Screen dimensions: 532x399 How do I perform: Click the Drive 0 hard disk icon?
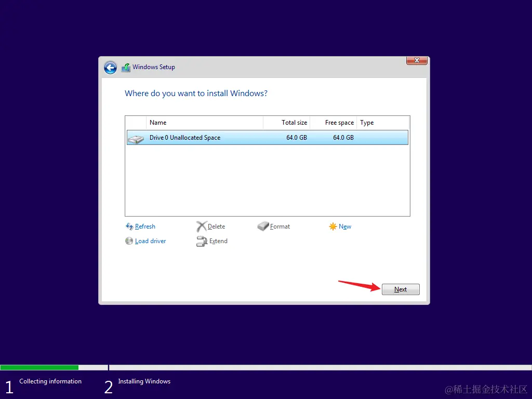tap(136, 139)
